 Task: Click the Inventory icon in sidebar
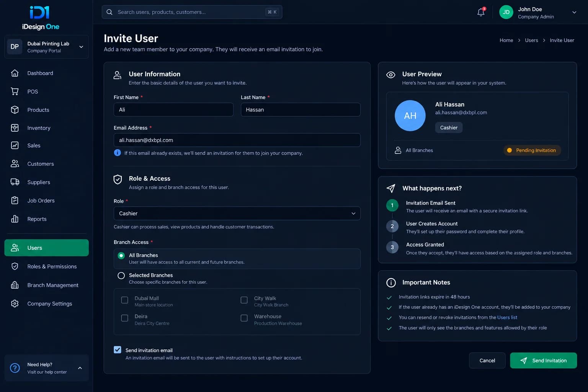(x=15, y=128)
